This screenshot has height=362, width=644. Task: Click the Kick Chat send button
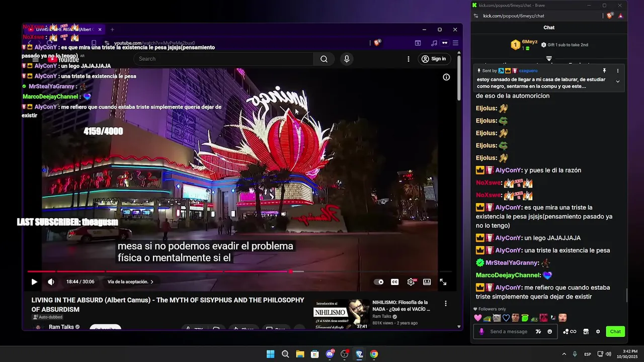click(615, 331)
